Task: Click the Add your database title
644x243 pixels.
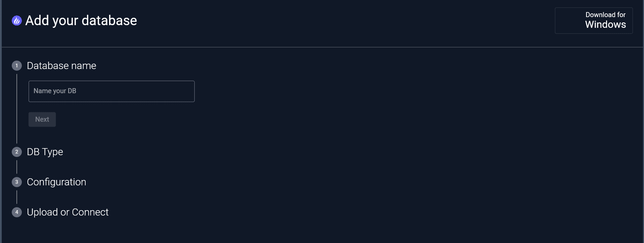Action: 81,20
